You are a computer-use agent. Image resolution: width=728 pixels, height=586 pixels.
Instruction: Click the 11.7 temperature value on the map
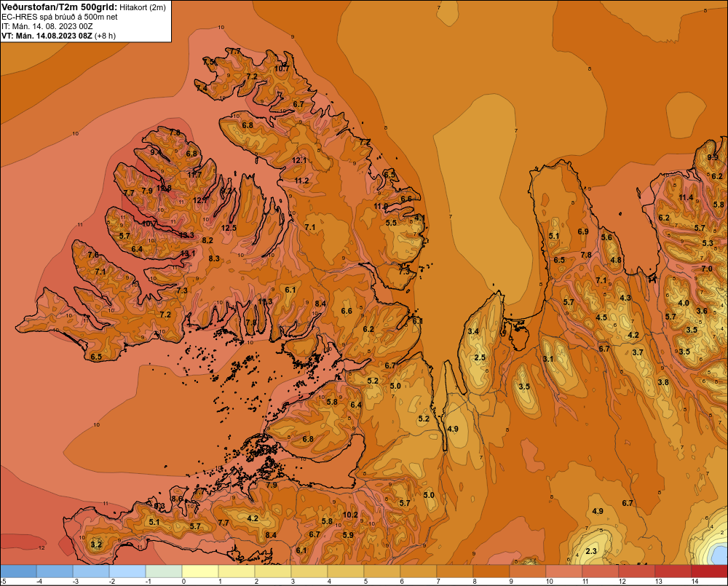[x=194, y=175]
